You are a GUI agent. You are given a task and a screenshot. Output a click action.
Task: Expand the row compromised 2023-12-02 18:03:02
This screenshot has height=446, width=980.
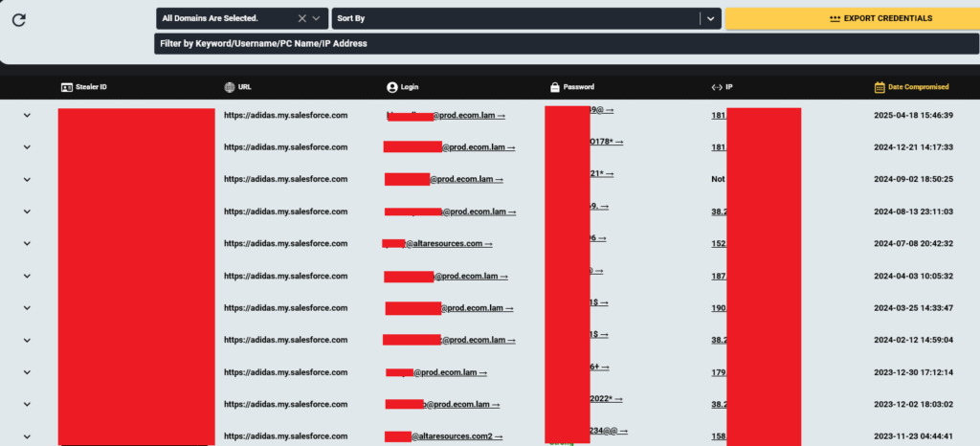click(x=27, y=405)
